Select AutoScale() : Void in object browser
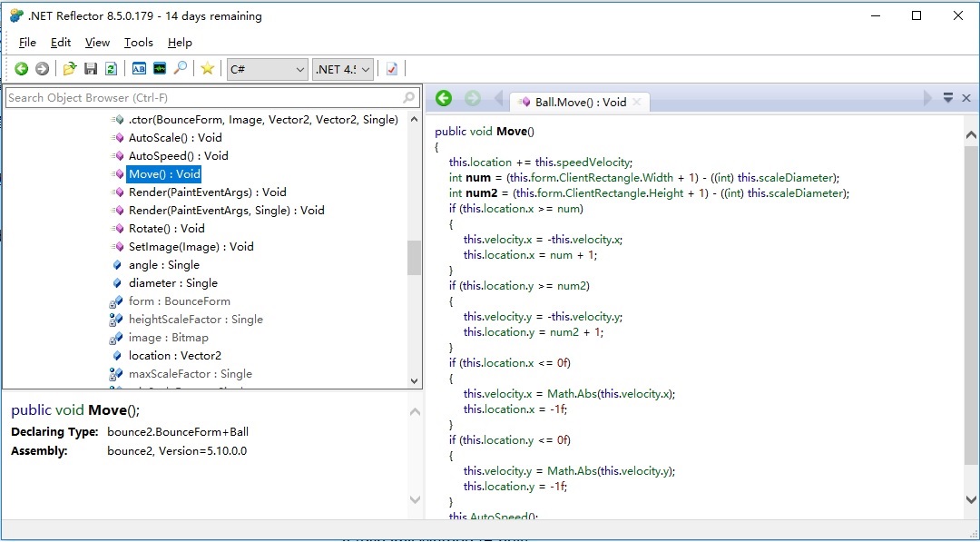980x542 pixels. coord(174,138)
